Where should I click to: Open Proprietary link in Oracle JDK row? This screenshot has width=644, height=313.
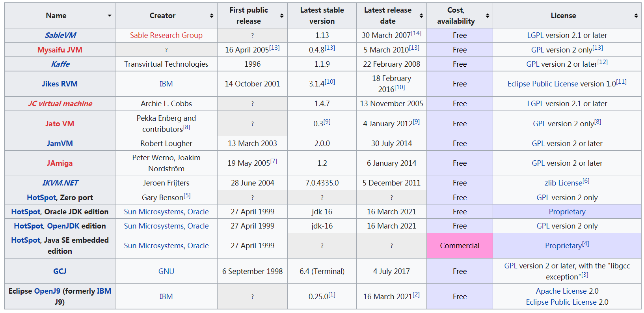point(567,212)
